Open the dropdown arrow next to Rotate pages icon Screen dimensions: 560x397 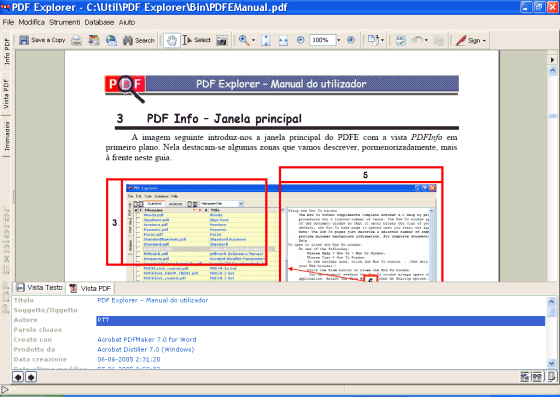[382, 40]
